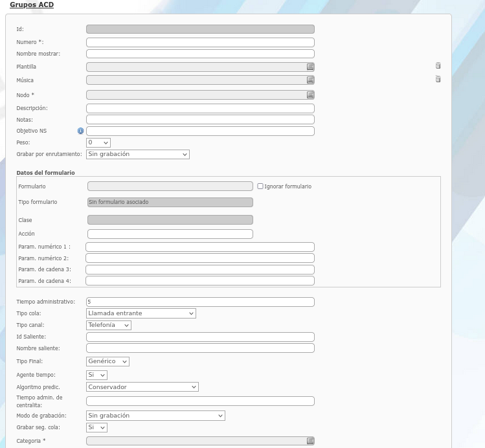The width and height of the screenshot is (485, 448).
Task: Select the 'Datos del formulario' section title
Action: pyautogui.click(x=45, y=173)
